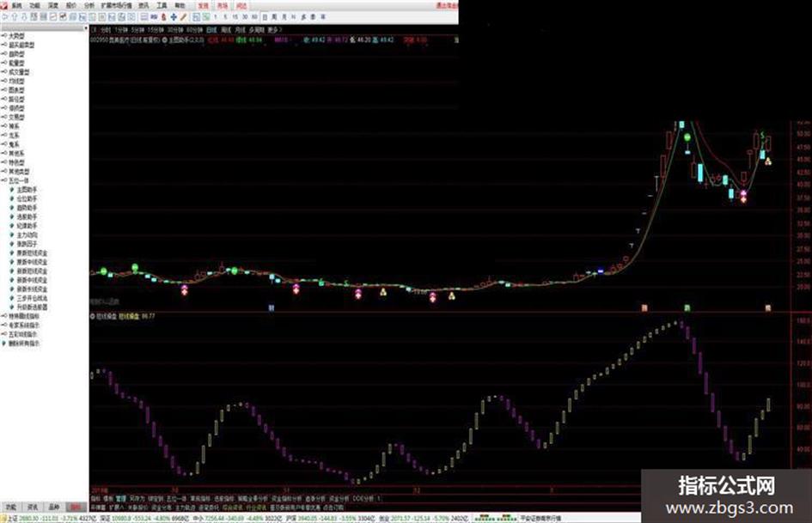The height and width of the screenshot is (523, 812).
Task: Open the 功能 menu
Action: 34,6
